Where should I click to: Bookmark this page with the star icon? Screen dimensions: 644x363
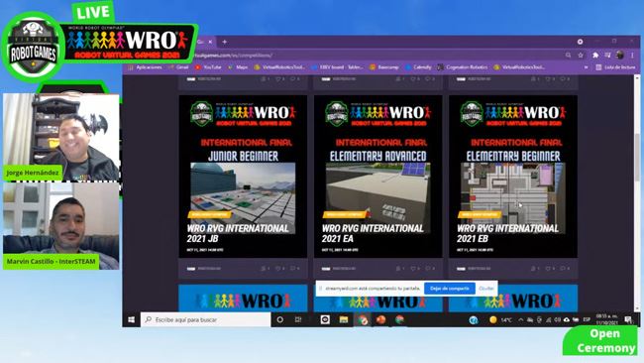click(x=581, y=56)
